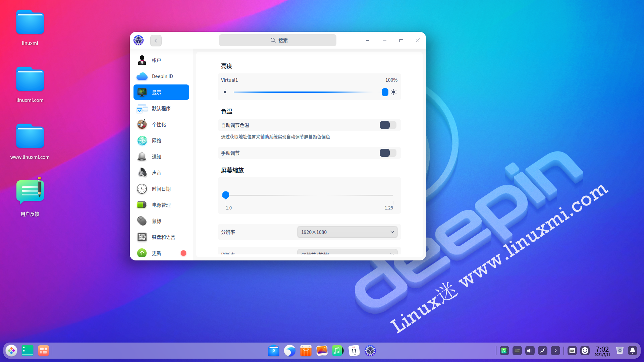Open the Deepin ID cloud settings

pos(161,76)
